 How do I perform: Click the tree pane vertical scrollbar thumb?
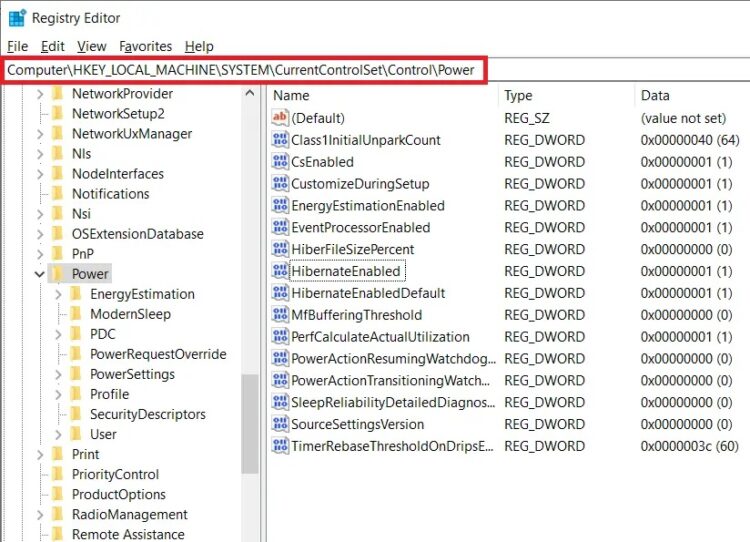pos(250,424)
